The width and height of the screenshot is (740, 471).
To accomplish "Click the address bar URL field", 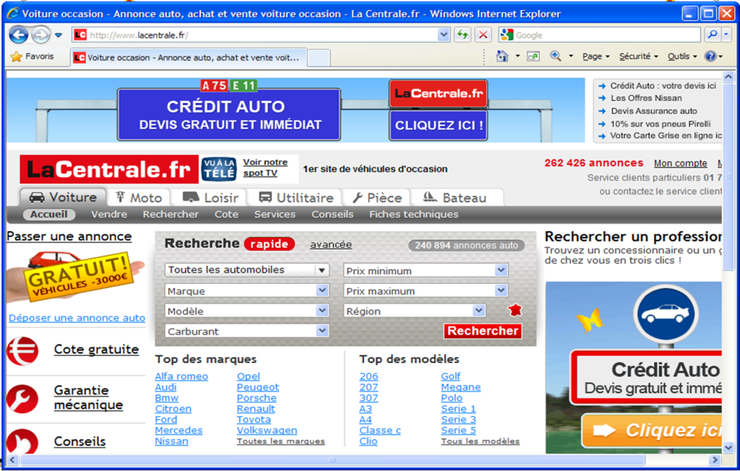I will click(262, 35).
